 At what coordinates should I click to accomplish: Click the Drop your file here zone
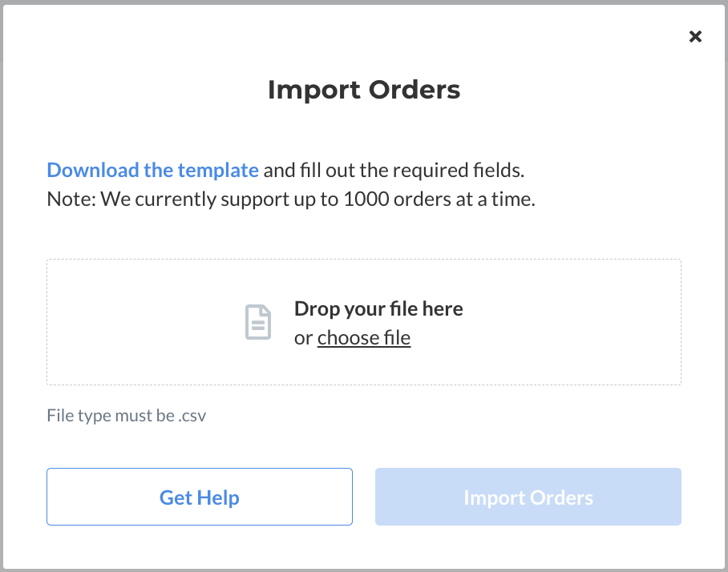[x=378, y=308]
